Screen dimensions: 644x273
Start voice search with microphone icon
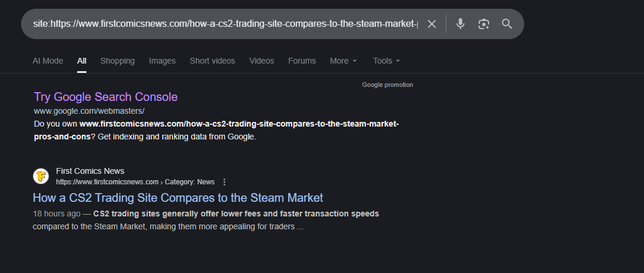[x=461, y=24]
